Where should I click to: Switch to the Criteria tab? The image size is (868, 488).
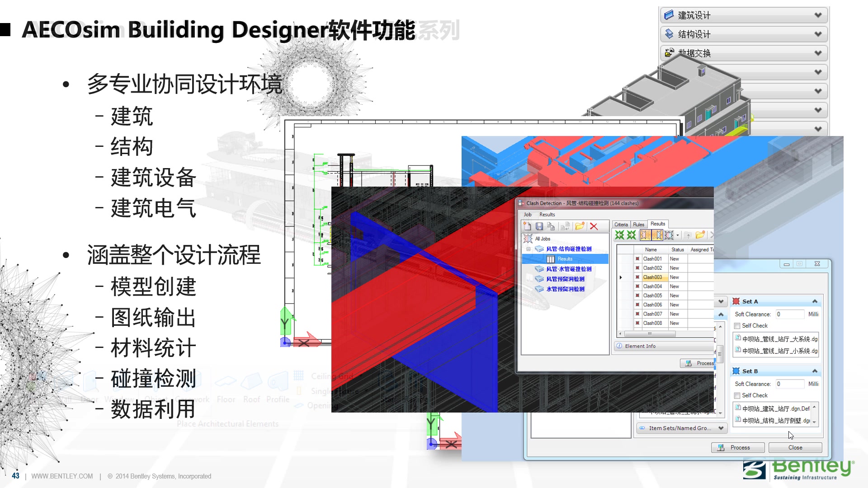pyautogui.click(x=621, y=225)
